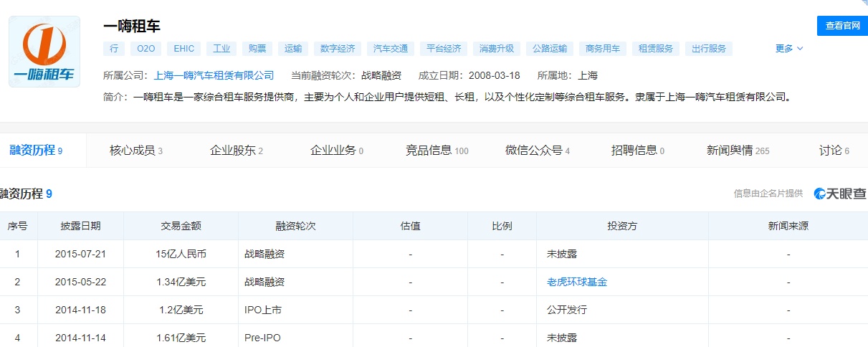
Task: Select the 商务用车 tag
Action: (x=603, y=49)
